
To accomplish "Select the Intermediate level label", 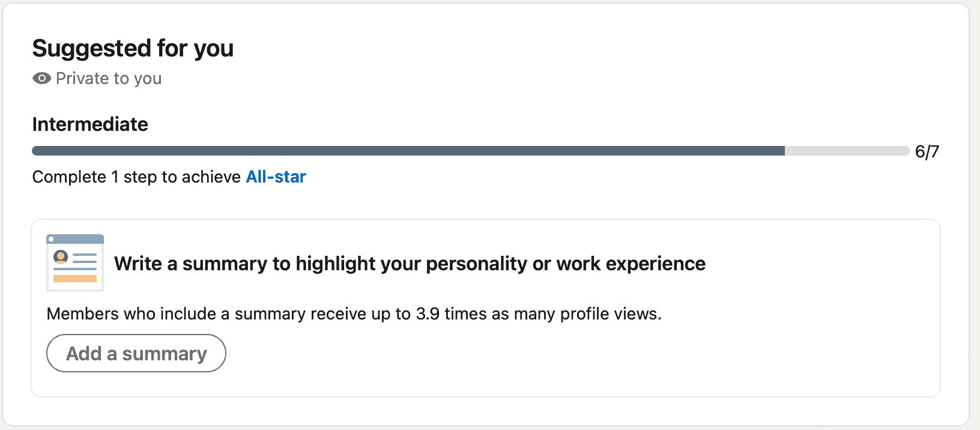I will click(89, 124).
